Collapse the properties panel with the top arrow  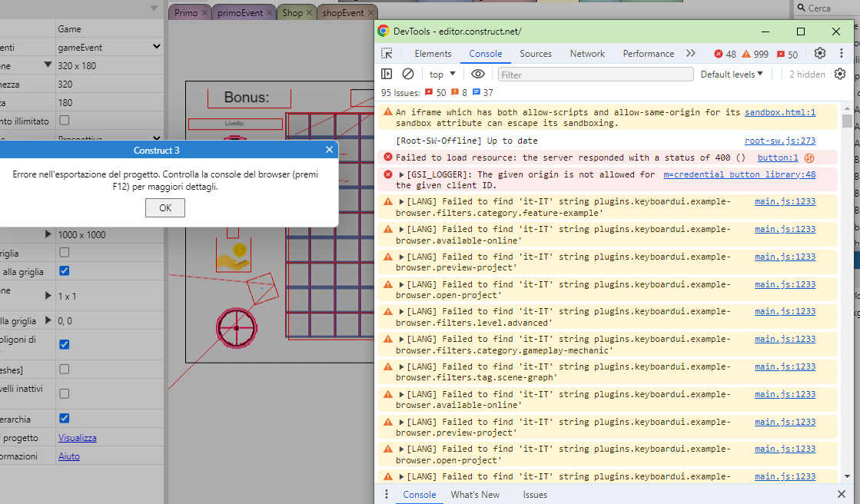coord(154,8)
